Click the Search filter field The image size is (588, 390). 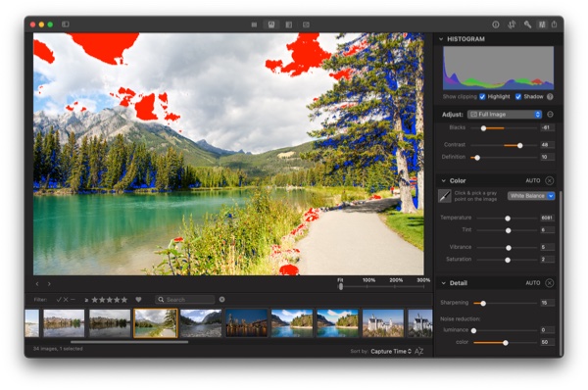pos(185,300)
